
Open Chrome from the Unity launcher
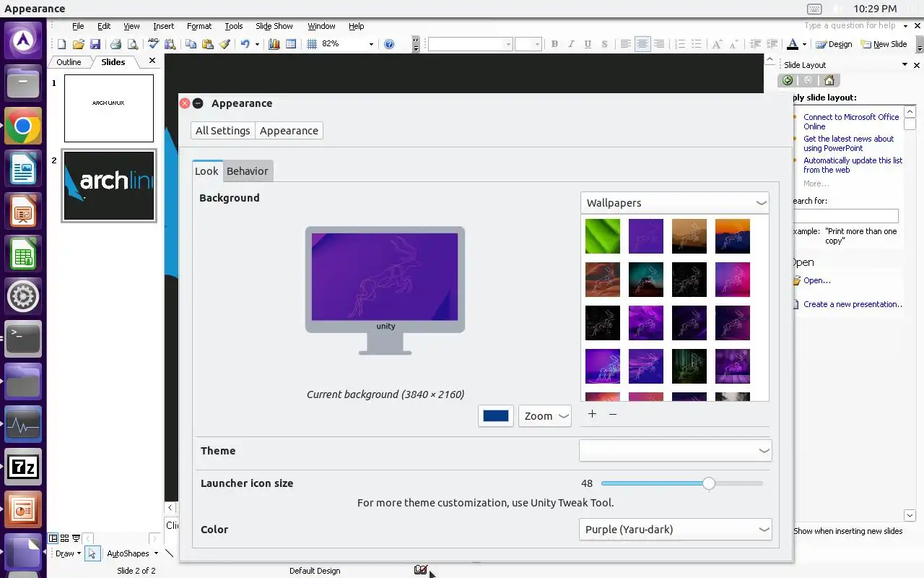pyautogui.click(x=23, y=127)
